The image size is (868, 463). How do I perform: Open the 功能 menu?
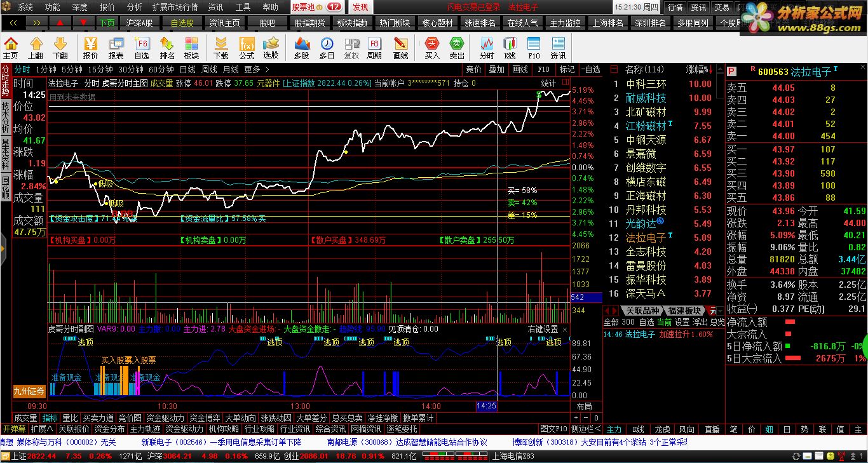click(53, 7)
